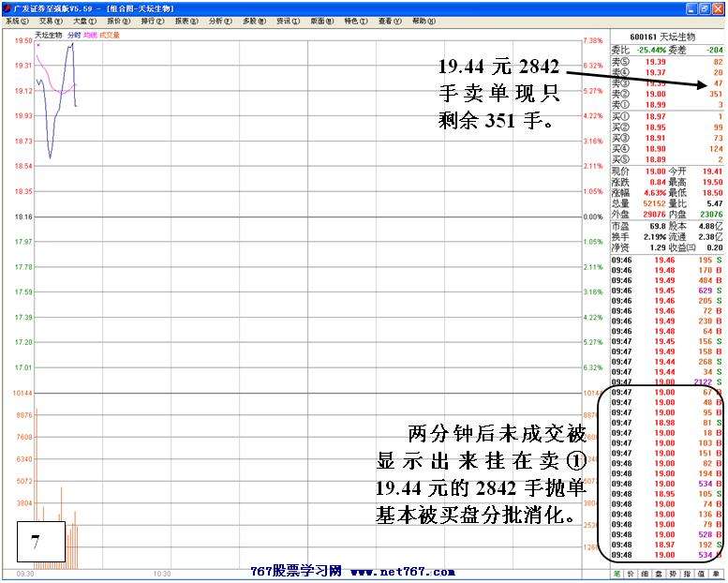The width and height of the screenshot is (728, 583).
Task: Toggle the 均线 line legend
Action: (90, 35)
